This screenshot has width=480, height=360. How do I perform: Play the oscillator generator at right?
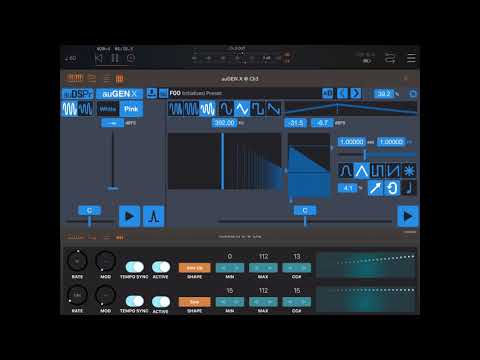(x=408, y=216)
